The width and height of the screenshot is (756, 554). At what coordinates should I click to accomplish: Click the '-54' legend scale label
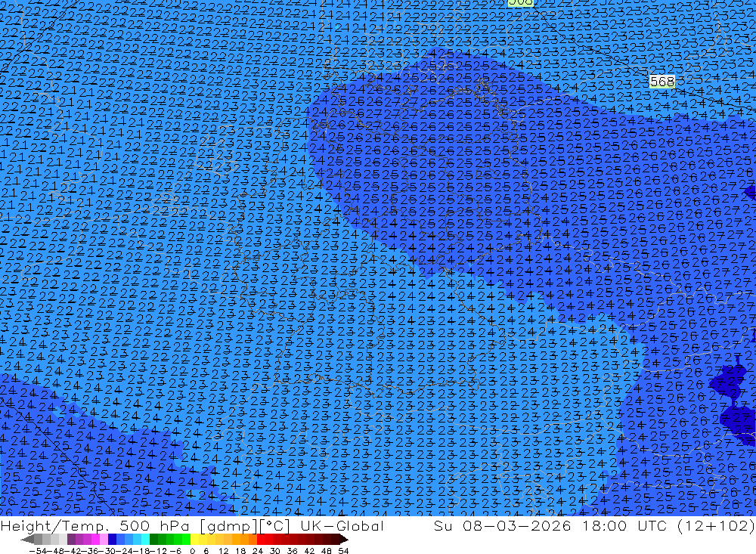38,551
